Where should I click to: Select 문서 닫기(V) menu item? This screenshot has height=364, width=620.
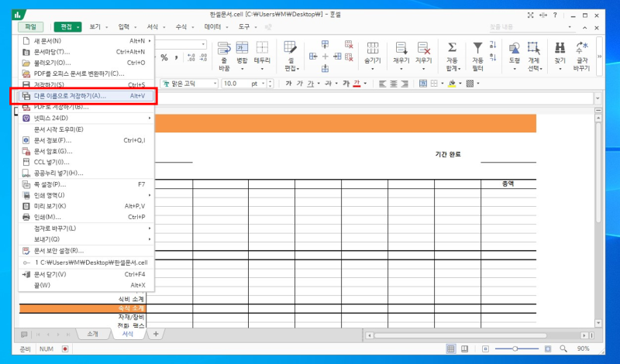[x=86, y=274]
